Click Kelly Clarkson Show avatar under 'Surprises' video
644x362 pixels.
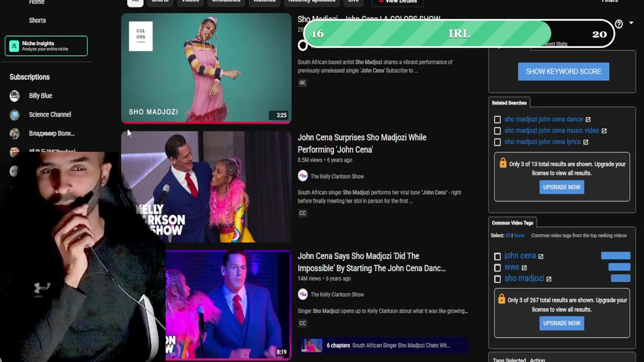tap(302, 175)
